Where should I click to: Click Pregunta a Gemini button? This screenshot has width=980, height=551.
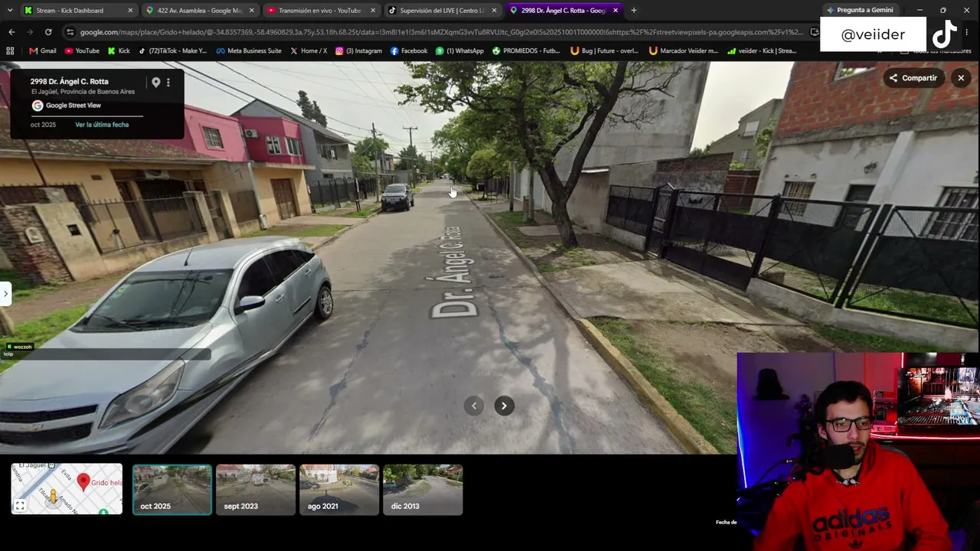pyautogui.click(x=859, y=11)
